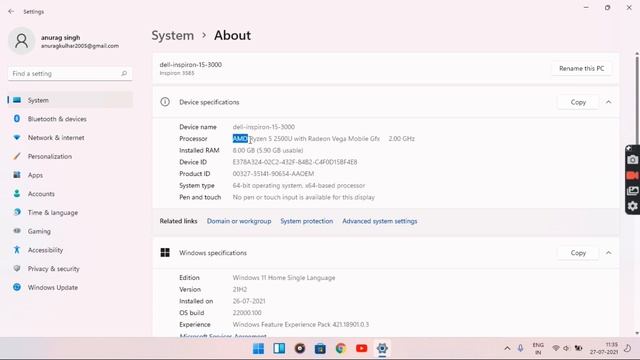Click the System breadcrumb link
Screen dimensions: 640x360
click(x=173, y=36)
